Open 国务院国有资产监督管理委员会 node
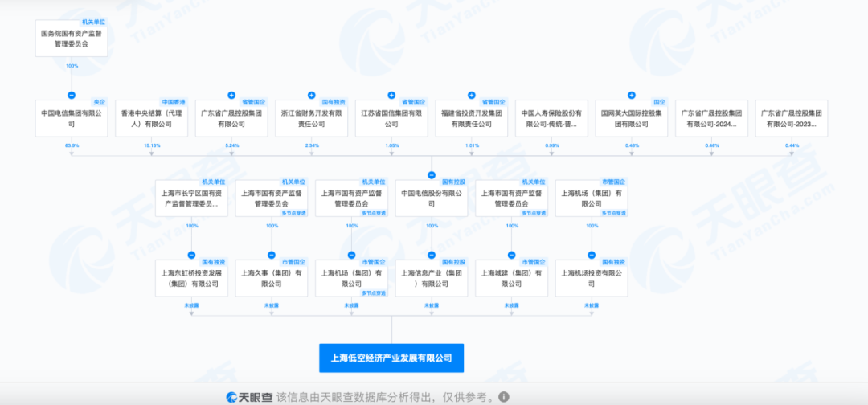868x405 pixels. click(72, 39)
